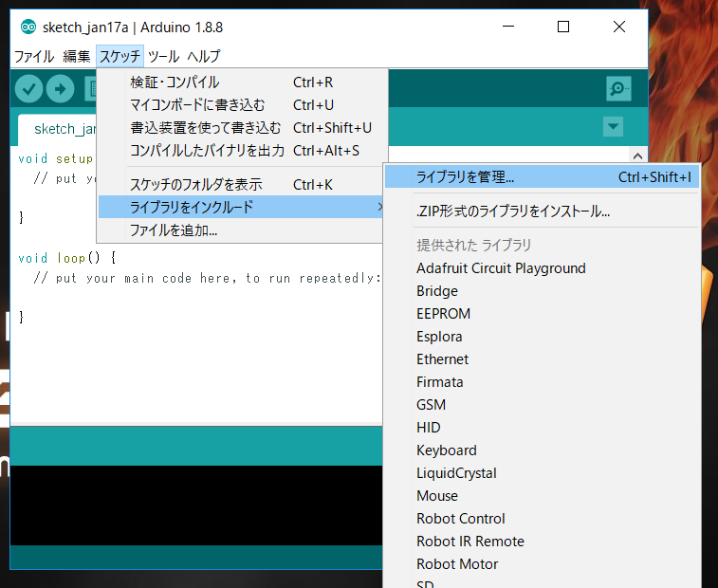Select コンパイルしたバイナリを出力

coord(242,150)
